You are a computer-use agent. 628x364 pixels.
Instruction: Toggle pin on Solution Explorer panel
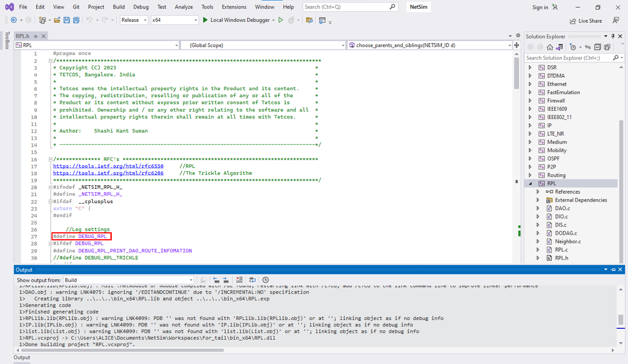click(613, 36)
